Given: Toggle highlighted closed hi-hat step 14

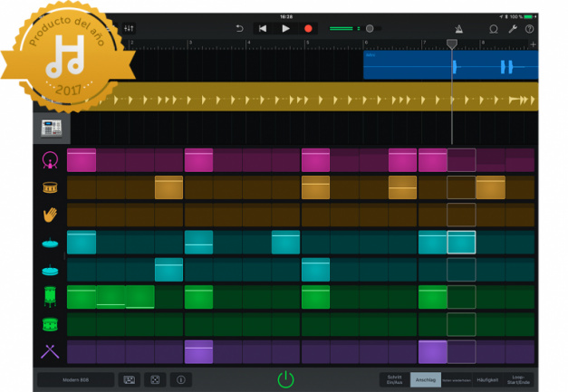Looking at the screenshot, I should (x=461, y=242).
